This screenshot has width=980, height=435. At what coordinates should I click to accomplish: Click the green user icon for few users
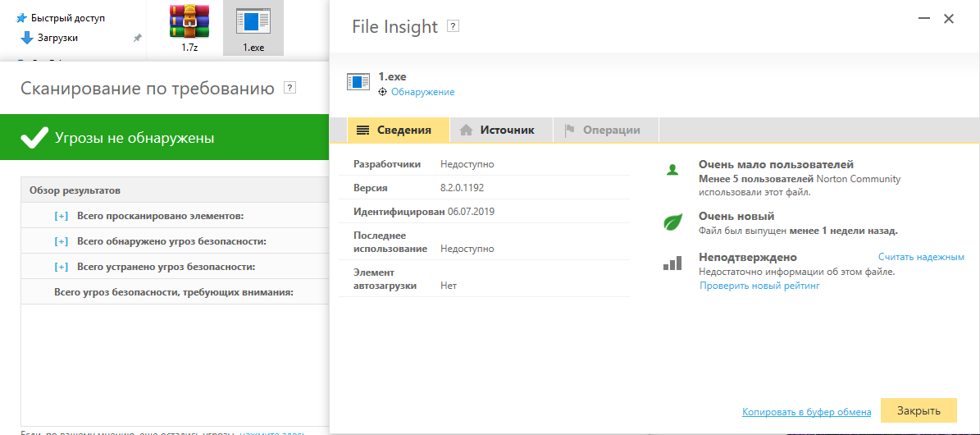tap(672, 168)
